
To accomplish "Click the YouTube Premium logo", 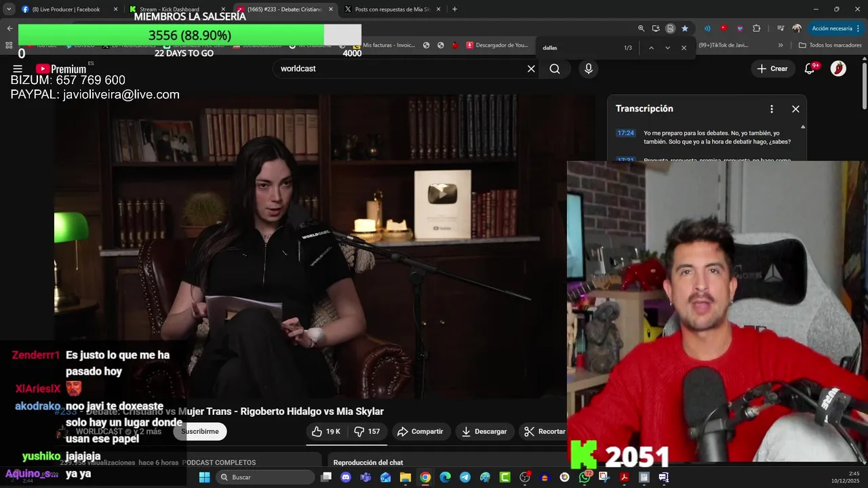I will 61,68.
